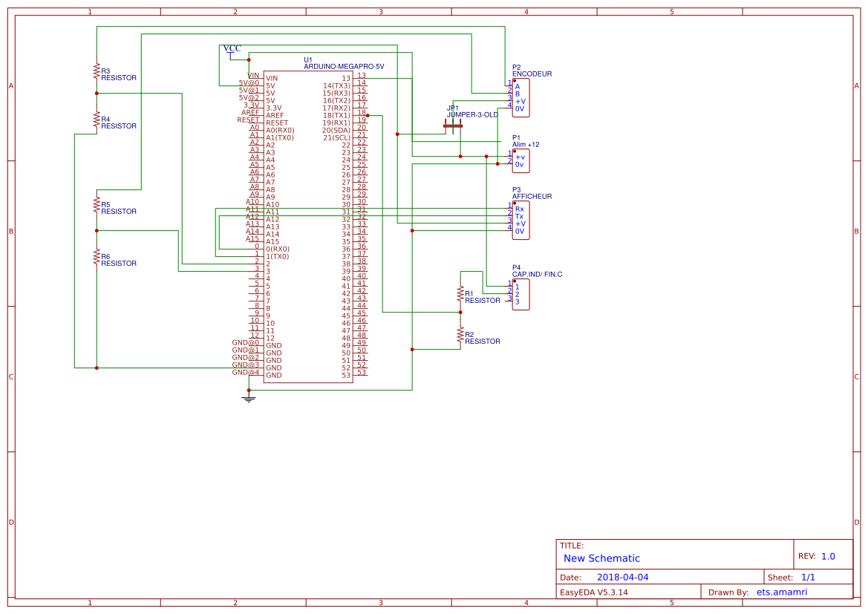The image size is (868, 614).
Task: Select the EasyEDA V5.3.14 version text
Action: [594, 592]
